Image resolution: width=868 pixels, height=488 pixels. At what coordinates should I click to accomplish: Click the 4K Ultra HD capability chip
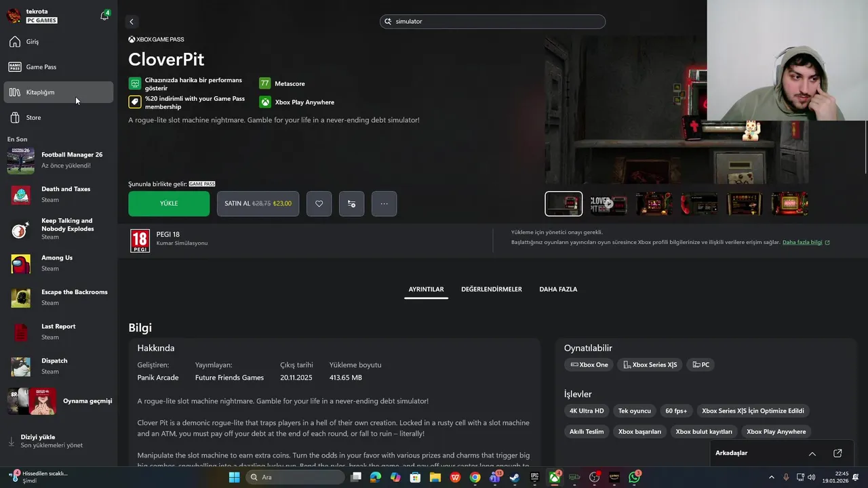pos(587,411)
